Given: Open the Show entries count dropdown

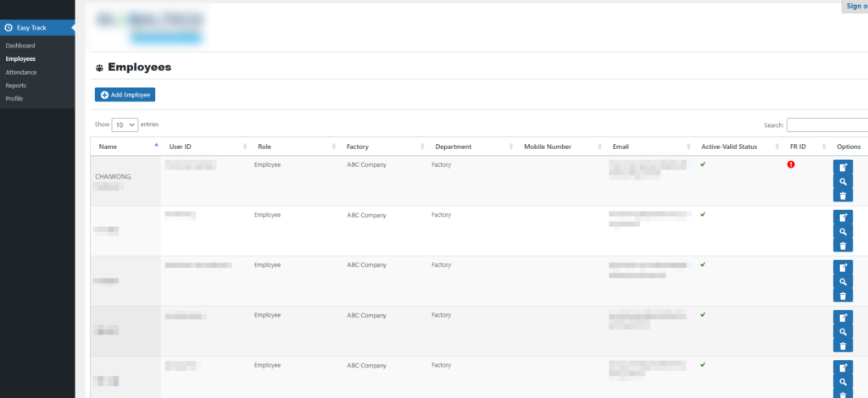Looking at the screenshot, I should coord(125,125).
